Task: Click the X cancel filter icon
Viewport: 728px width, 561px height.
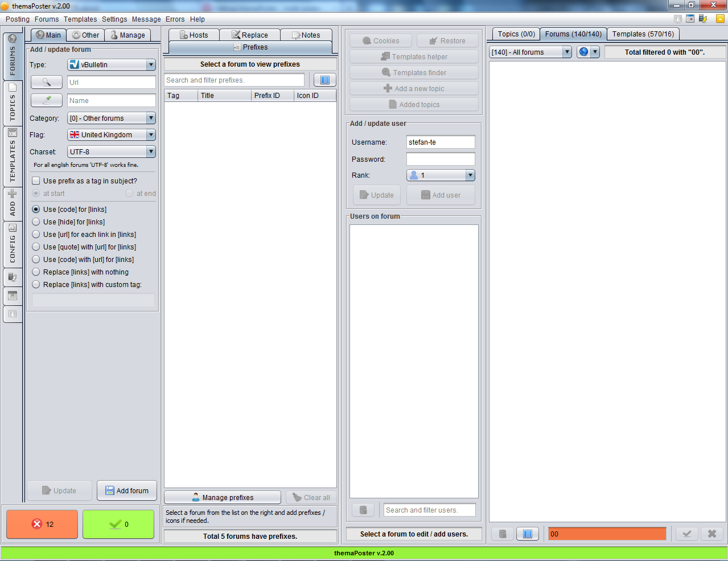Action: coord(711,534)
